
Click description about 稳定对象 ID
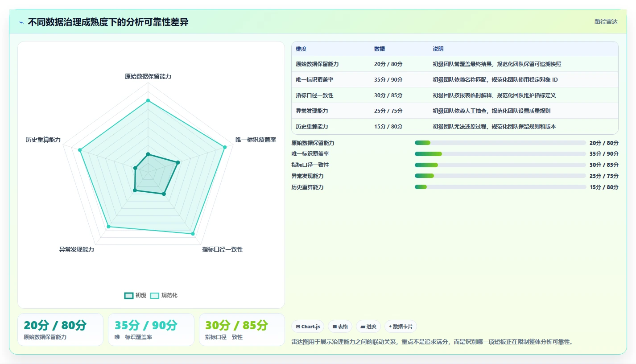pos(495,80)
